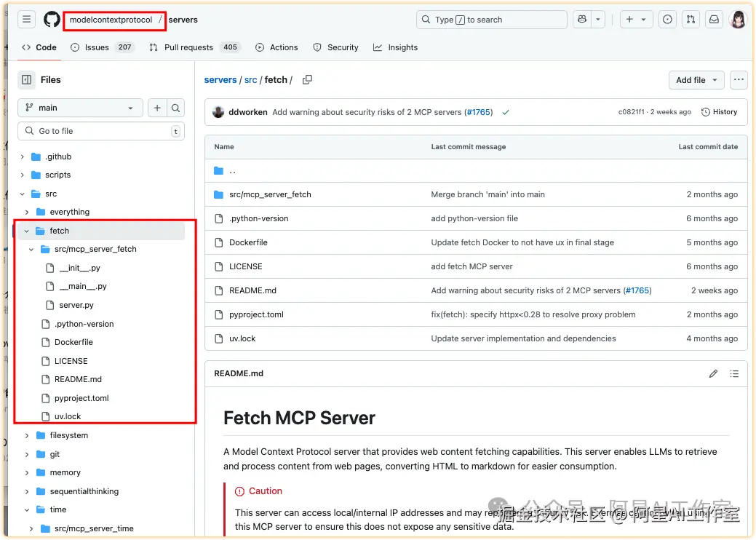Click the add file plus icon in sidebar
Viewport: 756px width, 540px height.
[x=157, y=108]
